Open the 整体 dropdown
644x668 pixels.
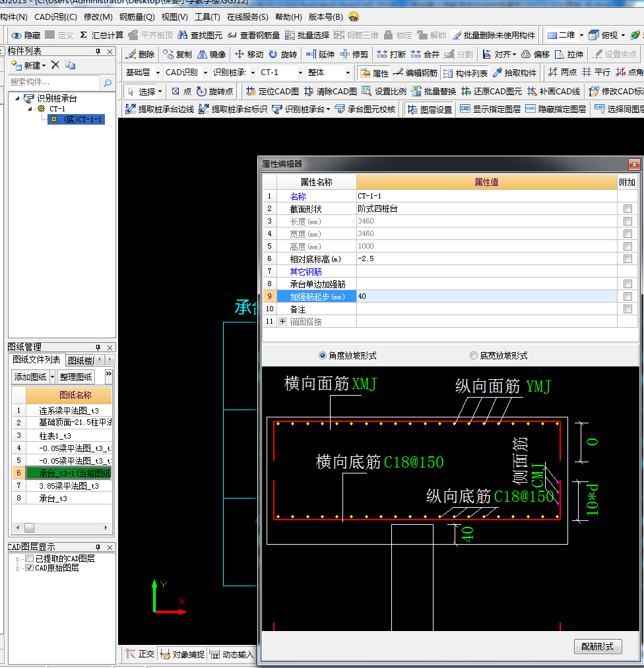coord(348,73)
